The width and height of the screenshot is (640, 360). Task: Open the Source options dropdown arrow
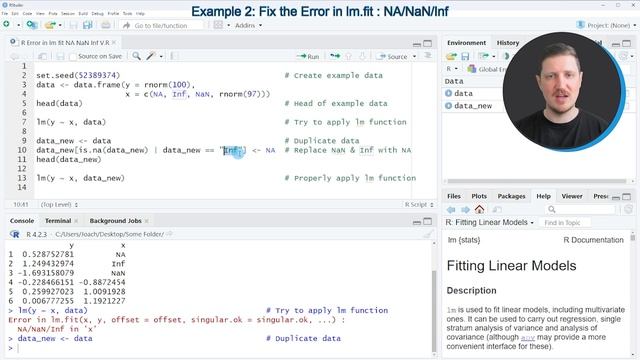click(414, 56)
